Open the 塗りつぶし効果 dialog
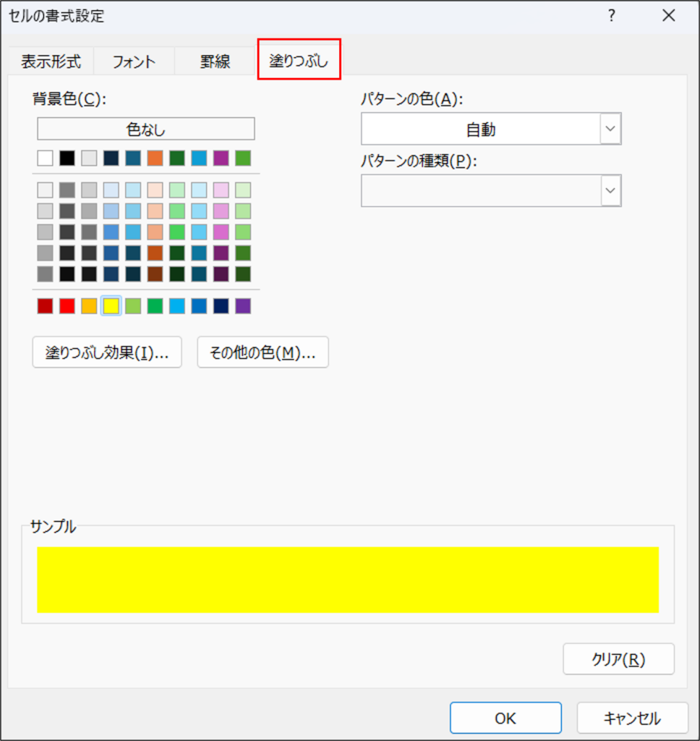Image resolution: width=700 pixels, height=741 pixels. click(106, 352)
